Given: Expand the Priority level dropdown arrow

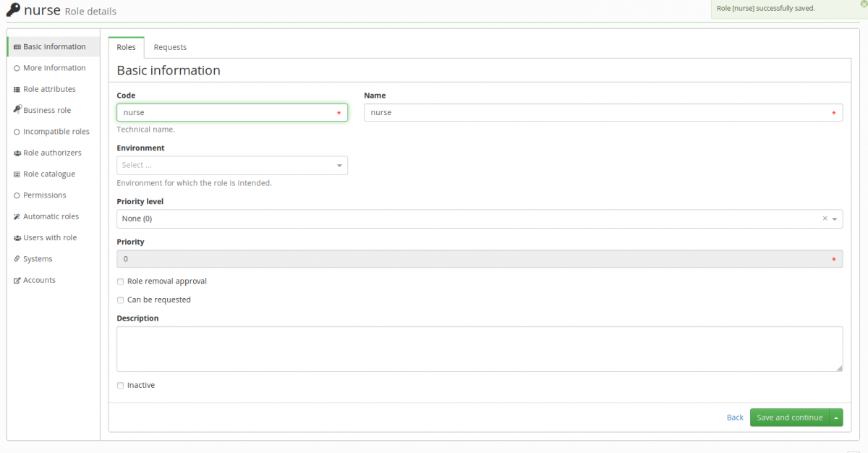Looking at the screenshot, I should [x=835, y=219].
